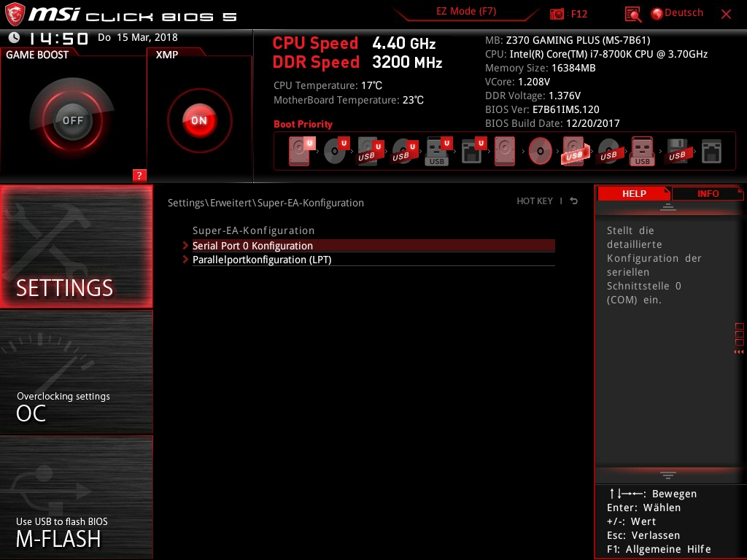Select the legacy hard disk boot device

tap(505, 151)
